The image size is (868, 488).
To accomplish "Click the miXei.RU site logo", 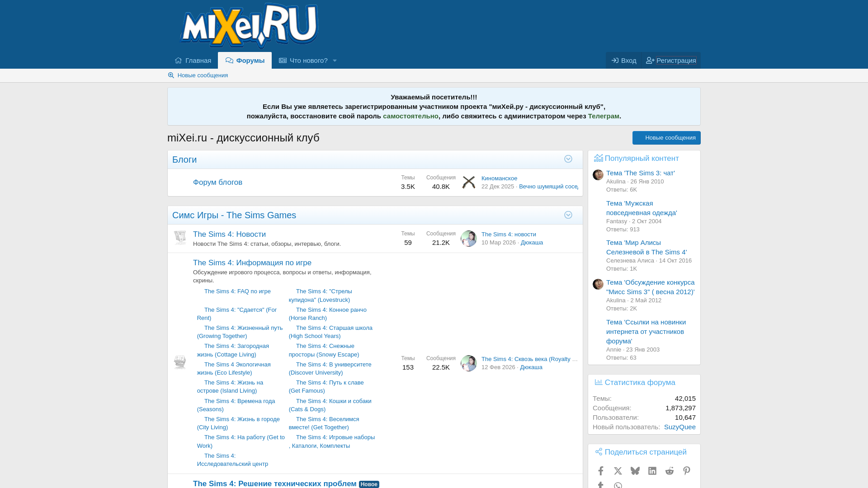I will (250, 26).
